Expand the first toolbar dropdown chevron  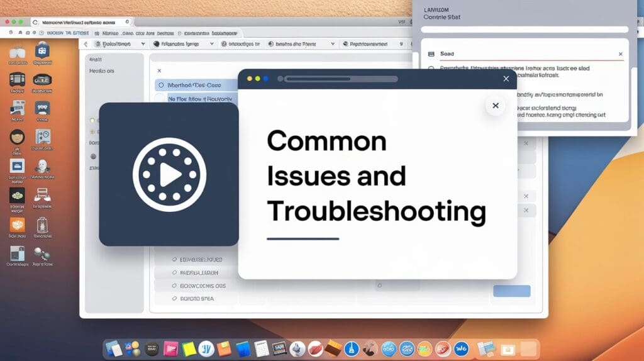pos(143,44)
